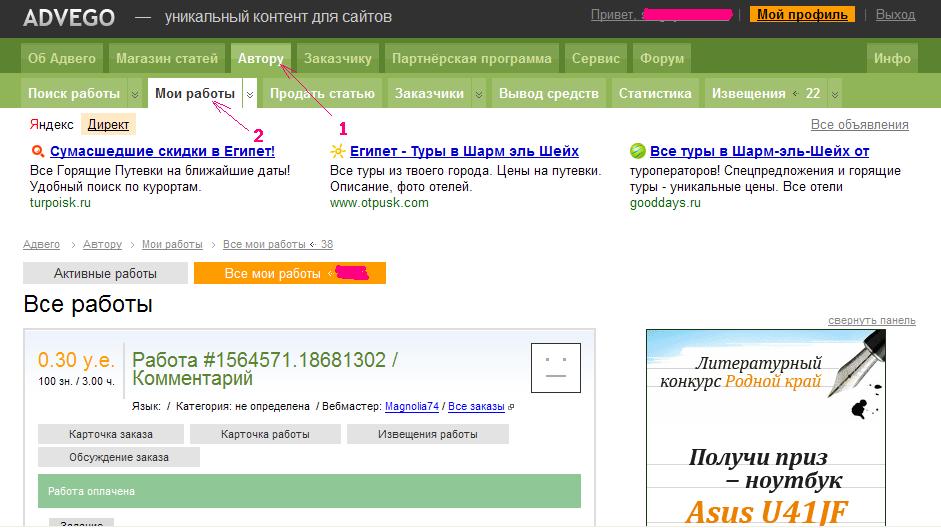Open the Об Адвего menu tab
This screenshot has height=528, width=941.
62,58
